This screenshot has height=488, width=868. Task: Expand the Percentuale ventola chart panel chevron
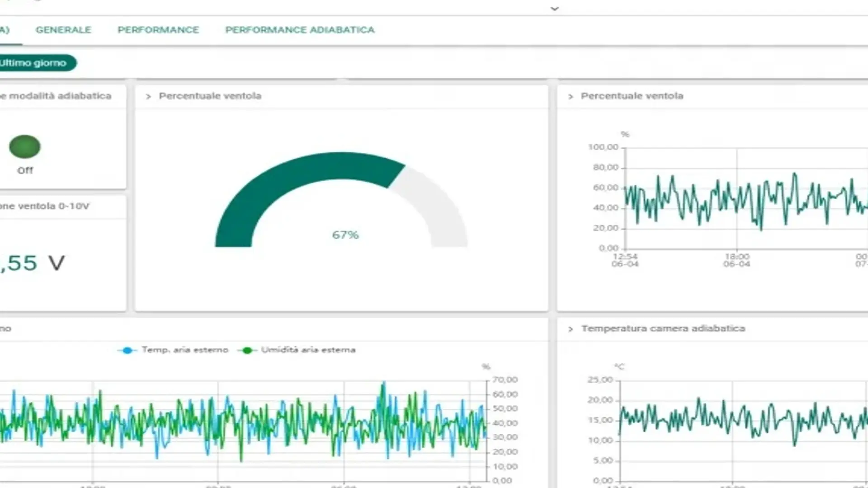coord(571,96)
